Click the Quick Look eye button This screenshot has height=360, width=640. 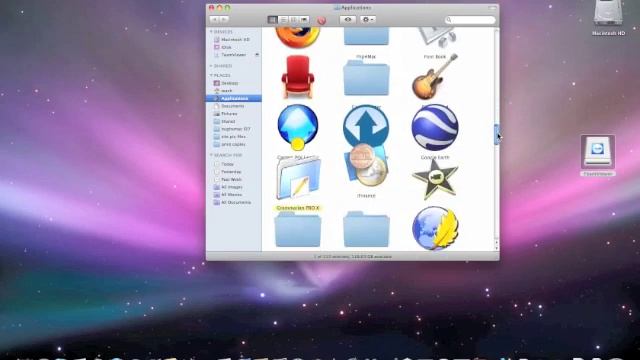pos(348,20)
